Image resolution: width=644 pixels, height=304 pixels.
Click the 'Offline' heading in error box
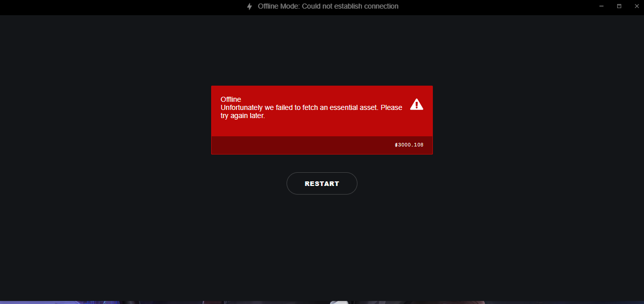[x=231, y=99]
